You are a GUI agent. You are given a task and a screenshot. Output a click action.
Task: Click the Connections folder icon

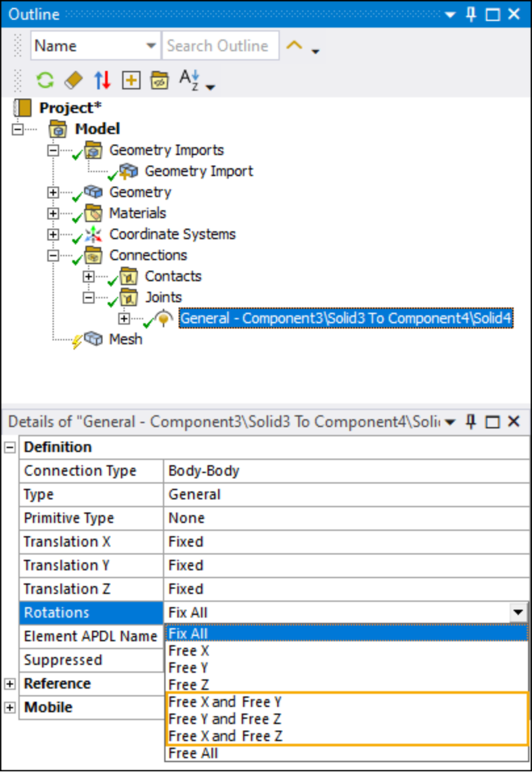93,256
